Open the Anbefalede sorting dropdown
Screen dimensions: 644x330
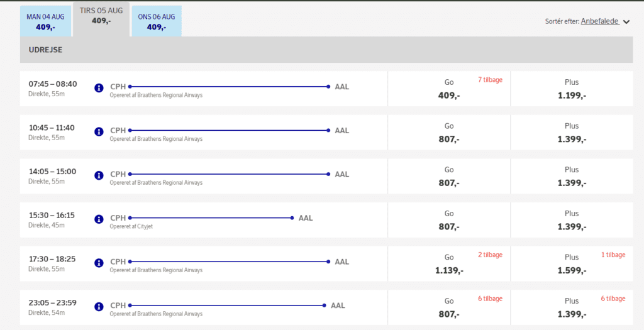[600, 21]
